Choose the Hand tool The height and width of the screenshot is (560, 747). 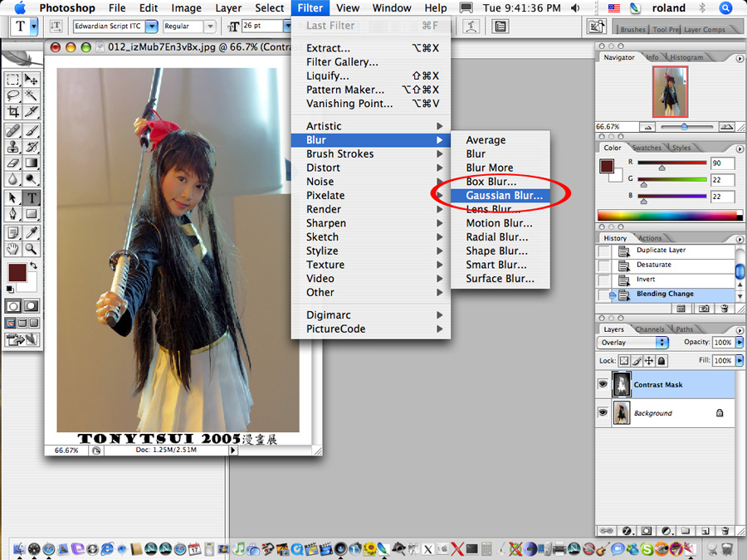13,249
